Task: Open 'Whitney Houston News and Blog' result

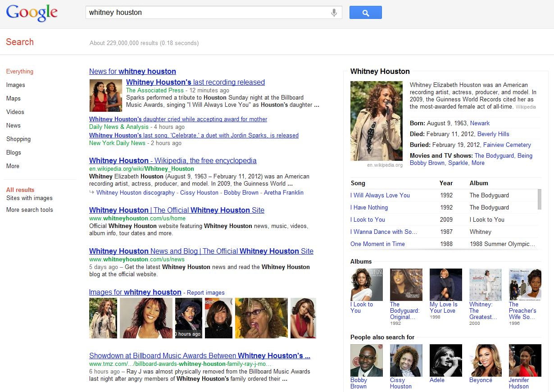Action: coord(201,251)
